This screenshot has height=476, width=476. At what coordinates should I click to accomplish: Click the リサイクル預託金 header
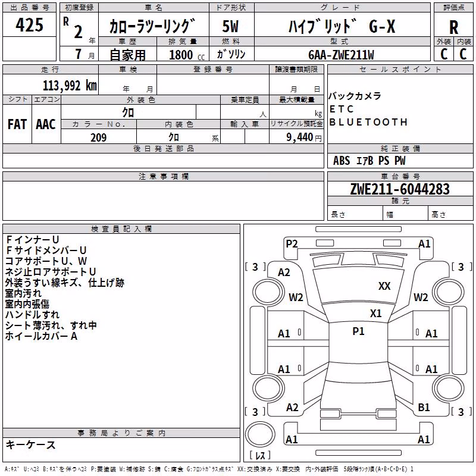click(296, 124)
